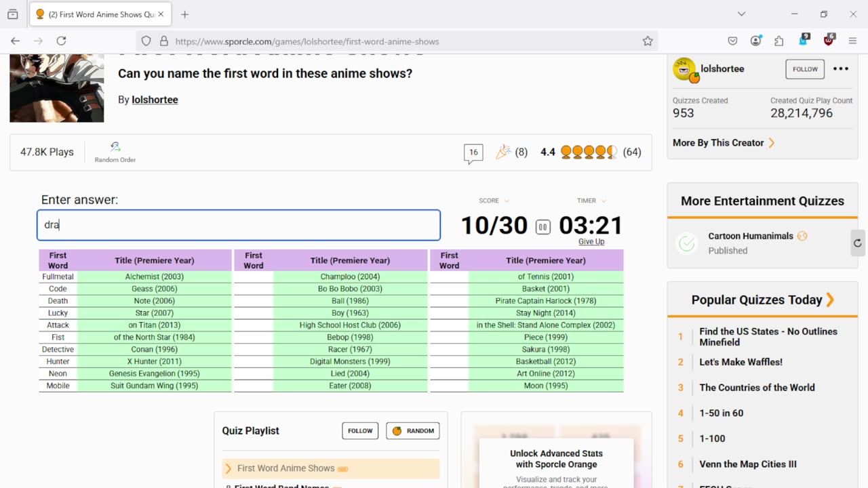868x488 pixels.
Task: Open lolshortee avatar in sidebar
Action: pos(685,70)
